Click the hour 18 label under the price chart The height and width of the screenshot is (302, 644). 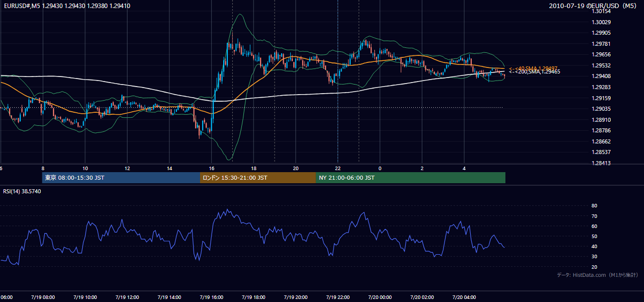point(253,169)
